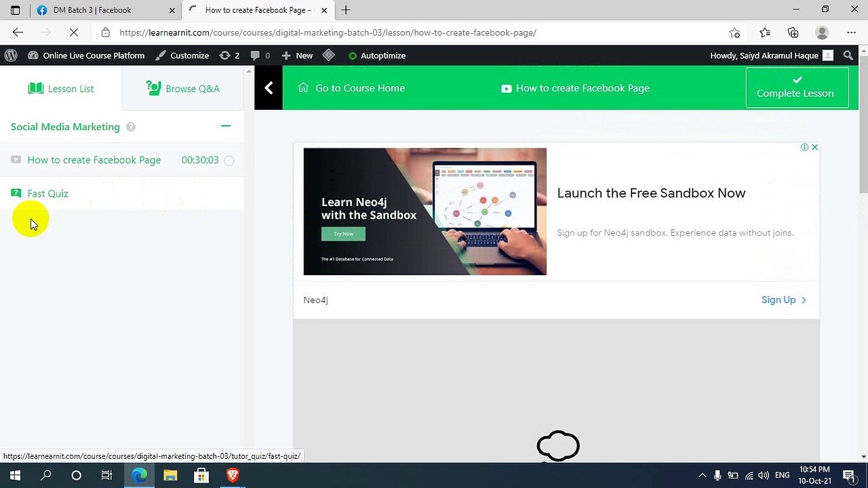Open the New content menu
The height and width of the screenshot is (488, 868).
coord(297,56)
